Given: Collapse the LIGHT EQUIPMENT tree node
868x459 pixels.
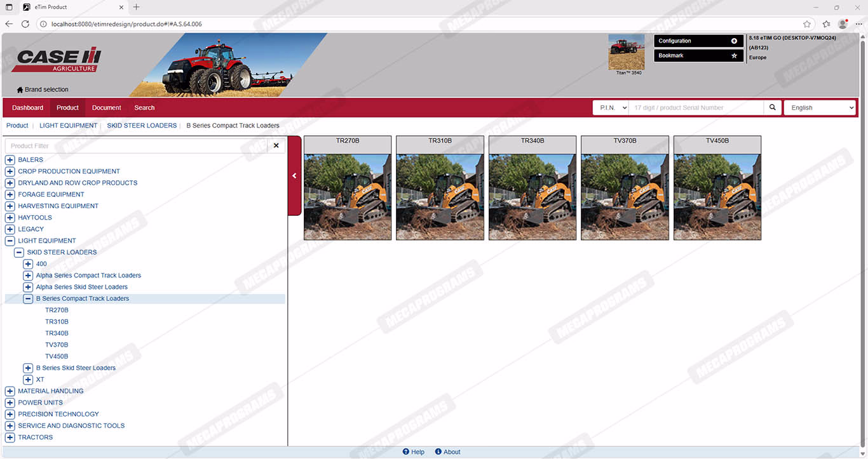Looking at the screenshot, I should click(x=10, y=241).
